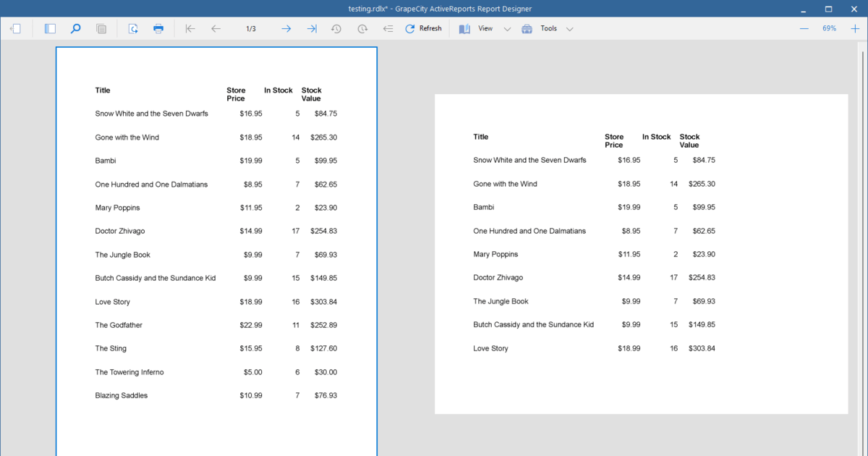This screenshot has width=868, height=456.
Task: Click the history forward icon
Action: tap(362, 29)
